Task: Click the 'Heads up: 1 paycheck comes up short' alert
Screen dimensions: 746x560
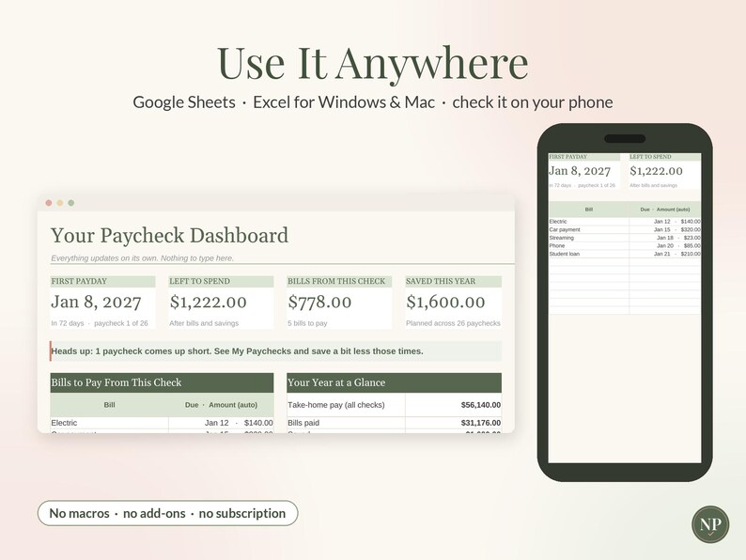Action: (275, 351)
